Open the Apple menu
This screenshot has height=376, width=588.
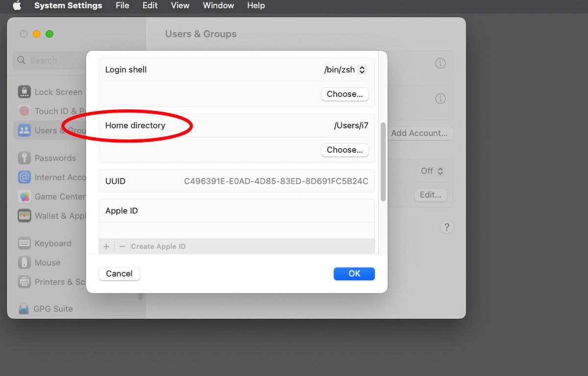tap(17, 6)
